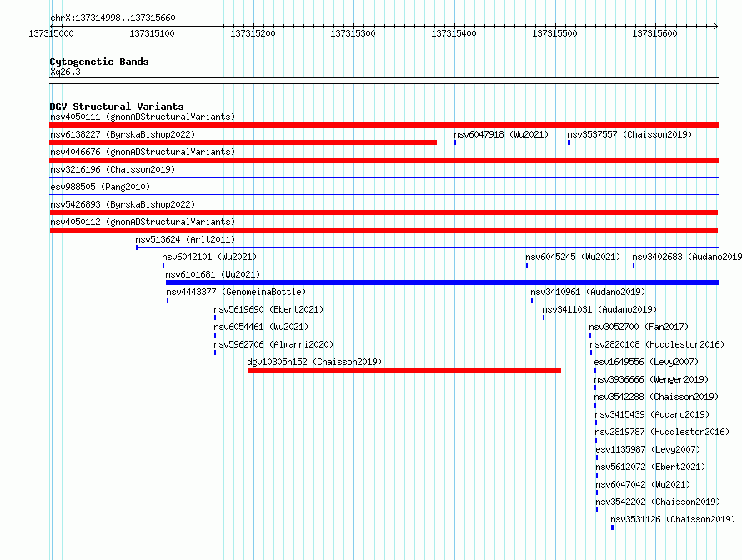
Task: Open the esv988505 (Pang2010) variant
Action: pyautogui.click(x=100, y=187)
